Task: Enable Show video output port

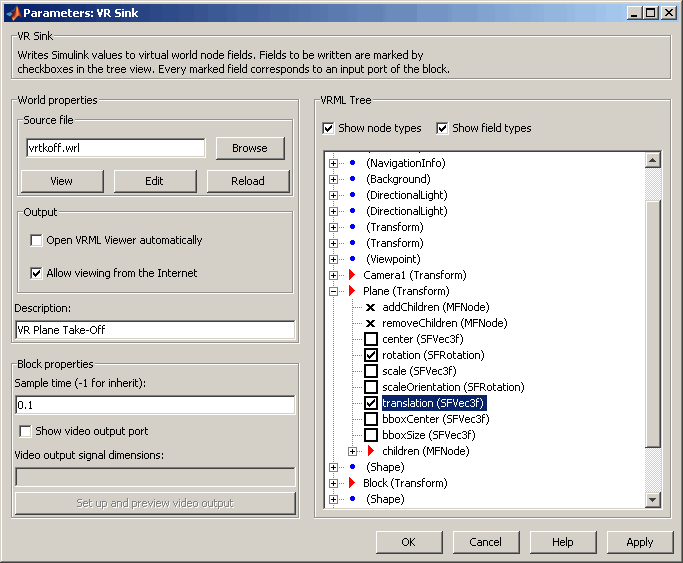Action: 25,432
